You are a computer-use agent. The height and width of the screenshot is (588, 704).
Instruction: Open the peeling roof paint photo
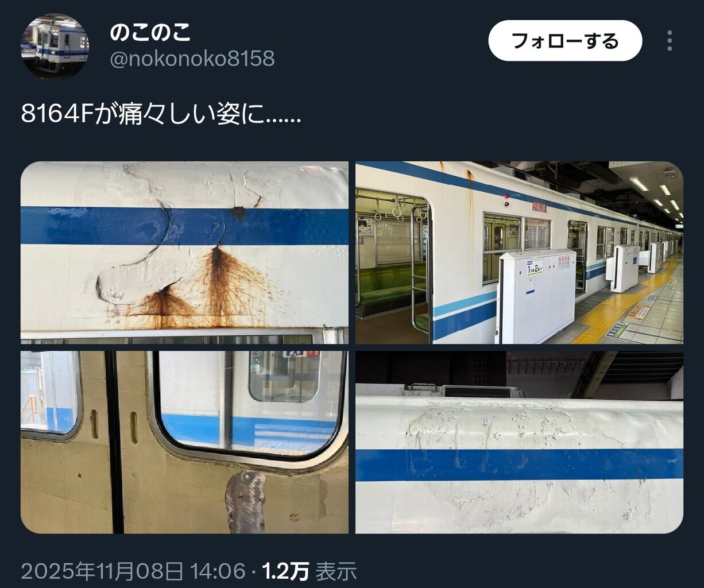point(519,442)
